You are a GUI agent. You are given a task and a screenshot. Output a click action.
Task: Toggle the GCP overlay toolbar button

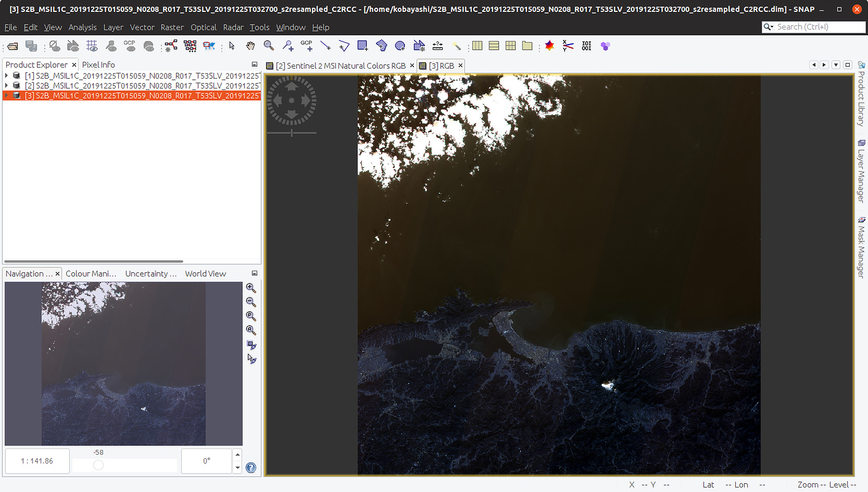130,46
